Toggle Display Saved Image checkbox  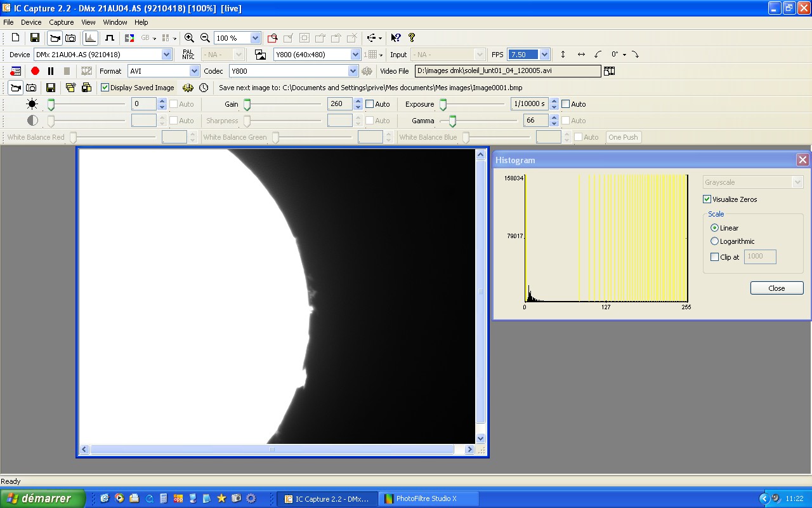(x=105, y=88)
